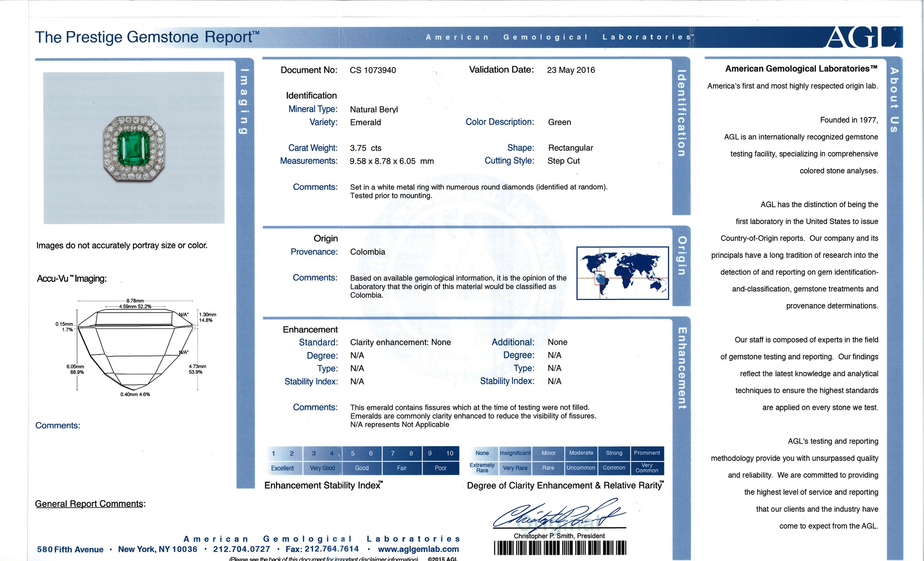Click the Prominent clarity enhancement cell
Image resolution: width=924 pixels, height=561 pixels.
pyautogui.click(x=647, y=453)
